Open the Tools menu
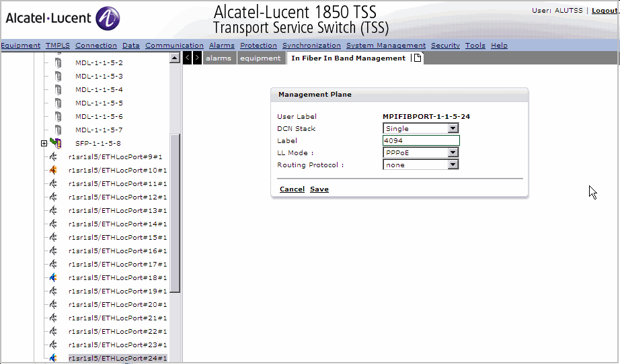This screenshot has width=620, height=364. point(475,46)
